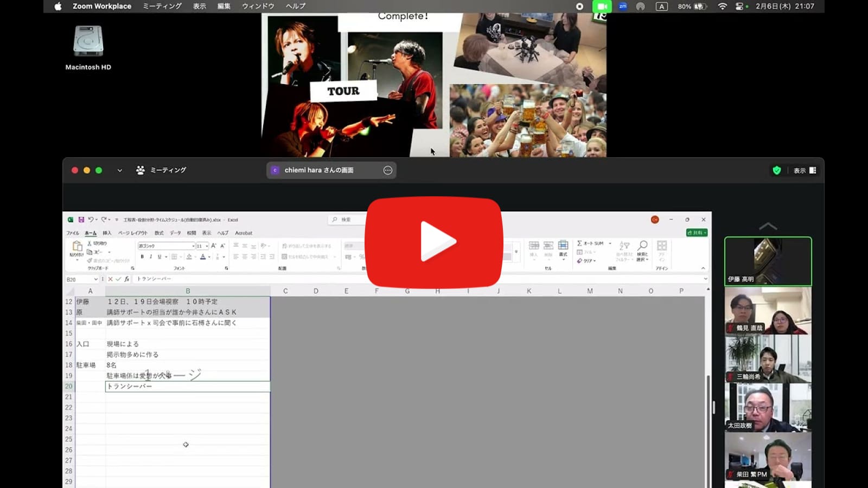
Task: Select the font color red A swatch
Action: coord(202,257)
